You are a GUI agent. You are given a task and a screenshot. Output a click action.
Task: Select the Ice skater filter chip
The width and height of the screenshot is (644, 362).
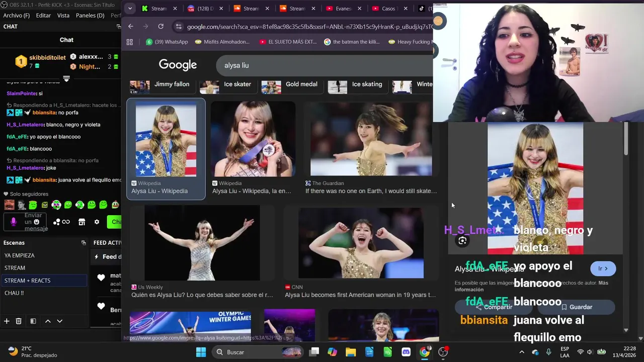coord(229,84)
